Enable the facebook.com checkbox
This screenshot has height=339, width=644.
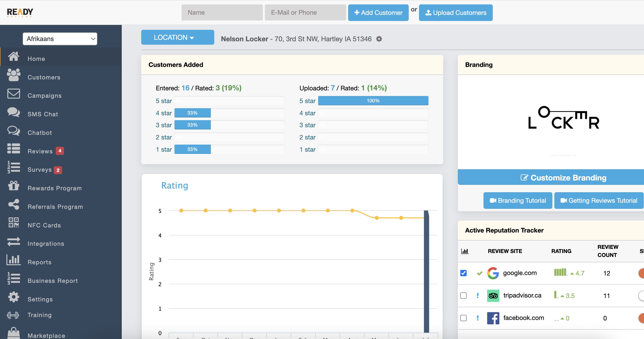point(463,318)
